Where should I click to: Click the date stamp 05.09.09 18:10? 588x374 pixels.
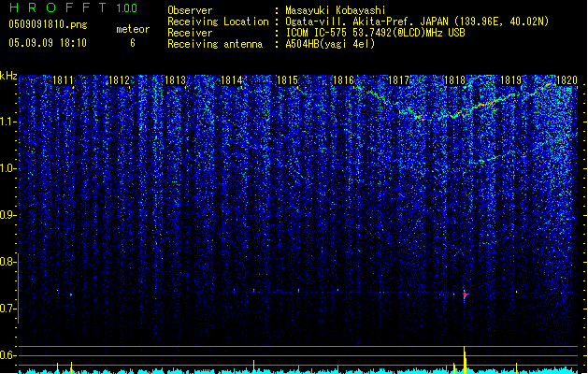click(x=48, y=43)
